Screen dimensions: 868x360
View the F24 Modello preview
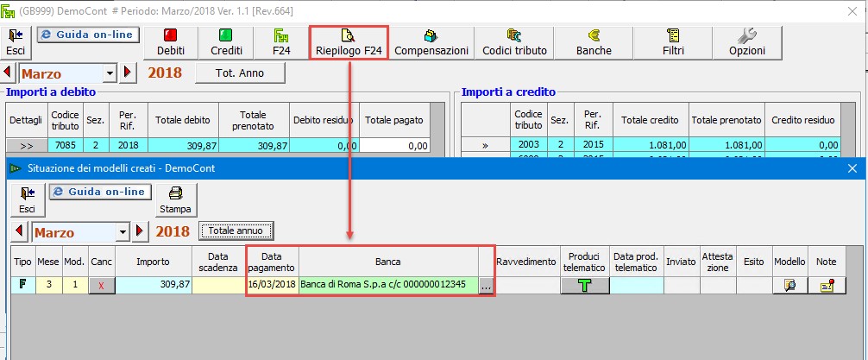(x=789, y=286)
